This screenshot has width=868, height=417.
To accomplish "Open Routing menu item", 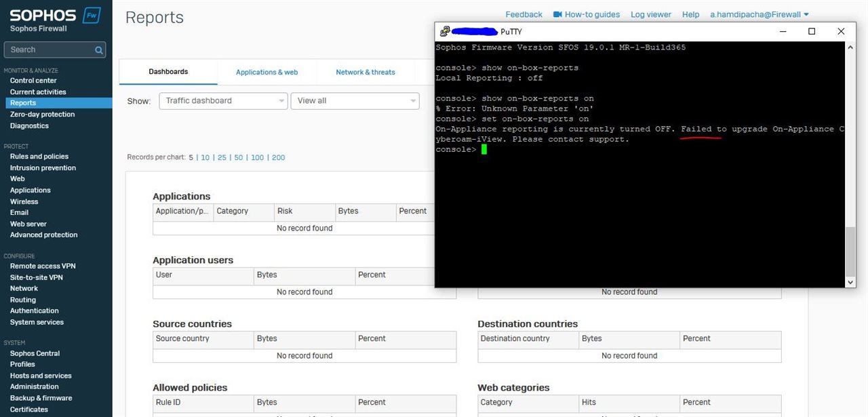I will pyautogui.click(x=23, y=300).
